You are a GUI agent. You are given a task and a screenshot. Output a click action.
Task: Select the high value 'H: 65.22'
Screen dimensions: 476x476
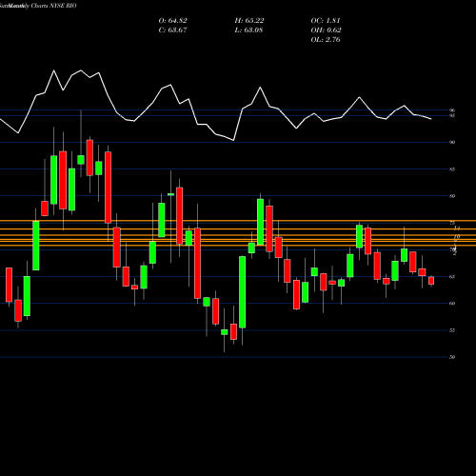point(249,21)
